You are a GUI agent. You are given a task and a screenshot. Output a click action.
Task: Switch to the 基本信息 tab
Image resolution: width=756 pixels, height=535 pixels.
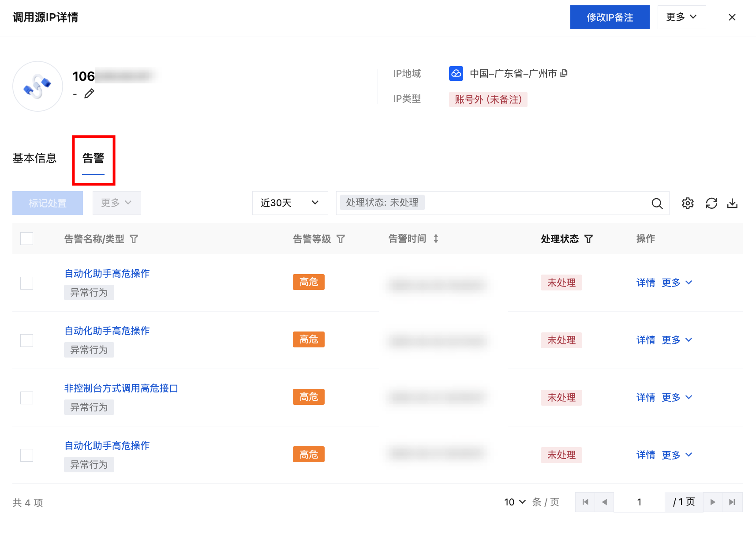click(34, 158)
